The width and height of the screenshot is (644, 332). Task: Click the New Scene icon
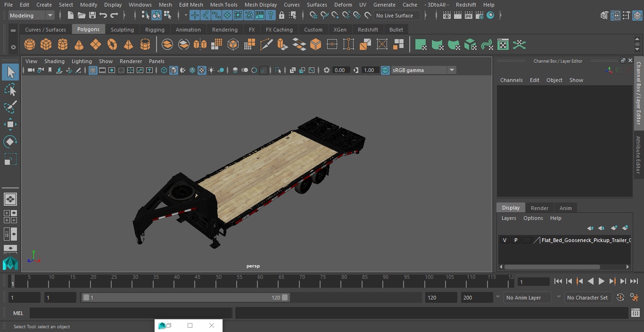tap(70, 16)
